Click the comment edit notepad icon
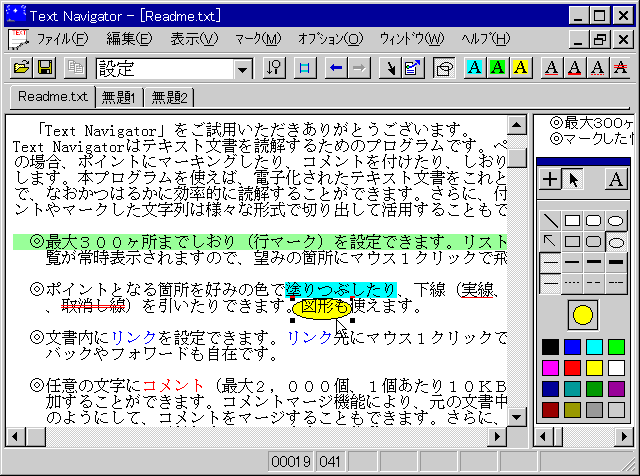Screen dimensions: 640x476 [x=413, y=68]
